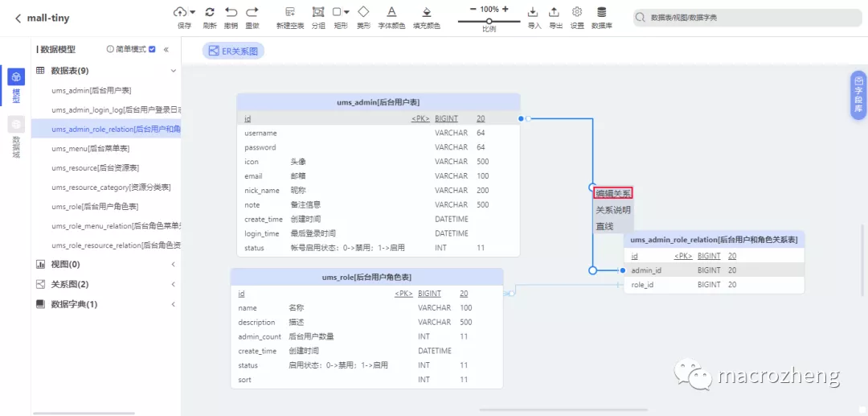Select the 分组 group tool
This screenshot has width=868, height=416.
318,13
